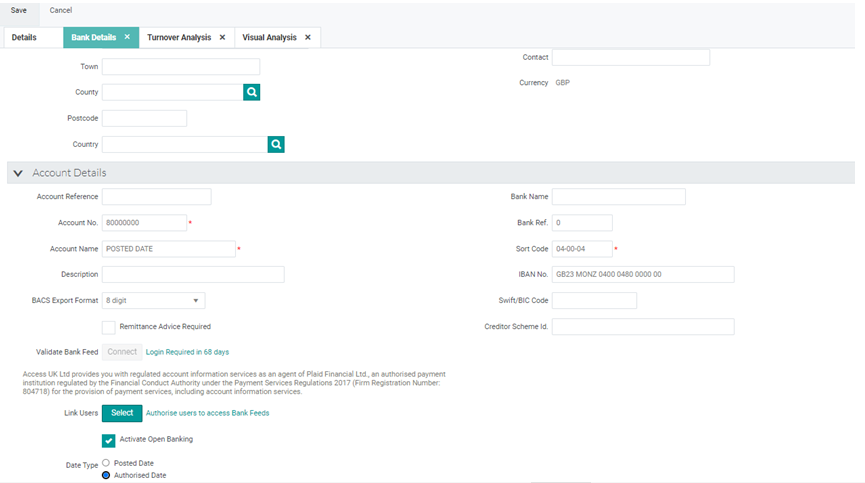Close the Turnover Analysis tab

pyautogui.click(x=222, y=37)
